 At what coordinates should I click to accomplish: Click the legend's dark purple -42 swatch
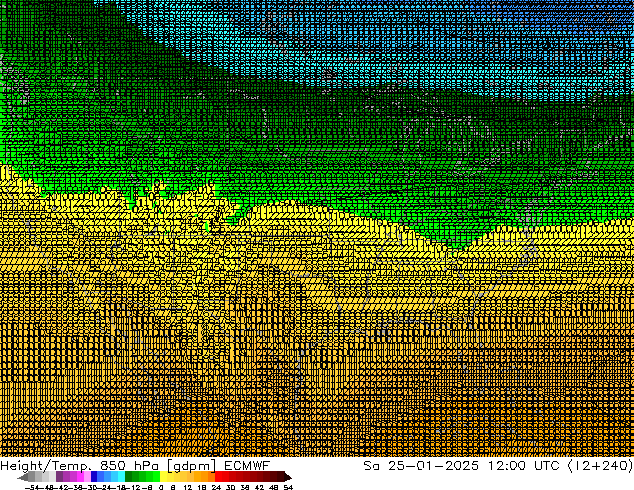pyautogui.click(x=59, y=477)
